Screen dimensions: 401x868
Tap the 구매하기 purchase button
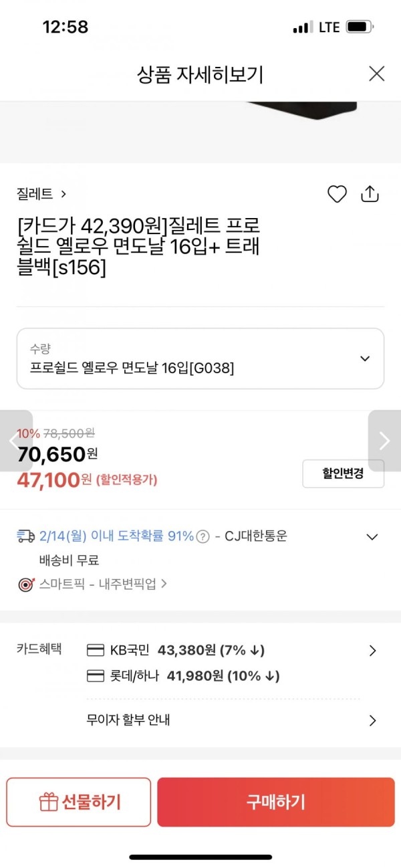276,802
